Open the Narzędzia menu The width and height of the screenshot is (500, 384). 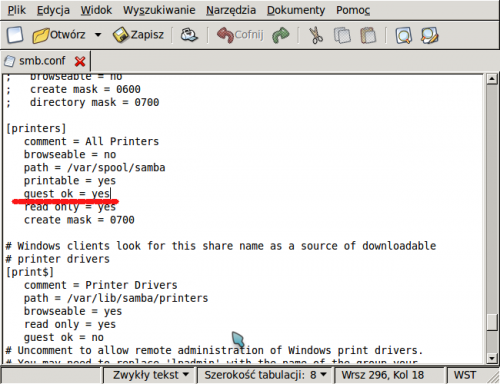click(231, 10)
